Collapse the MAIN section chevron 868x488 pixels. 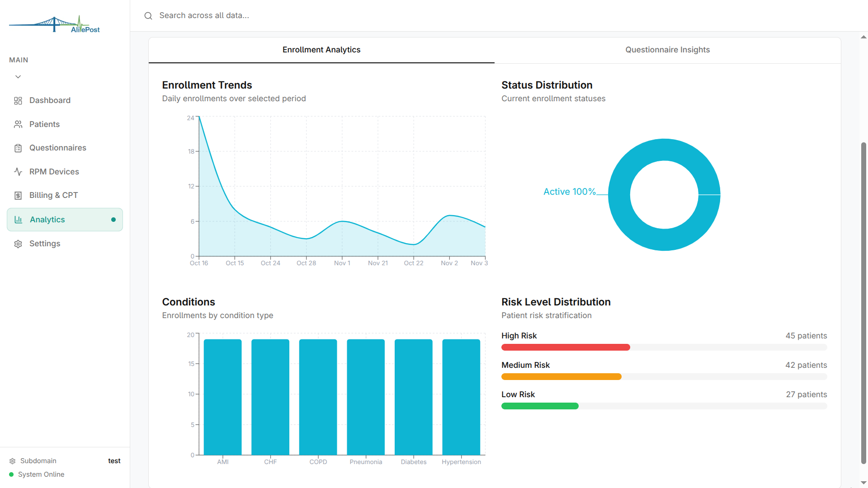[x=18, y=76]
